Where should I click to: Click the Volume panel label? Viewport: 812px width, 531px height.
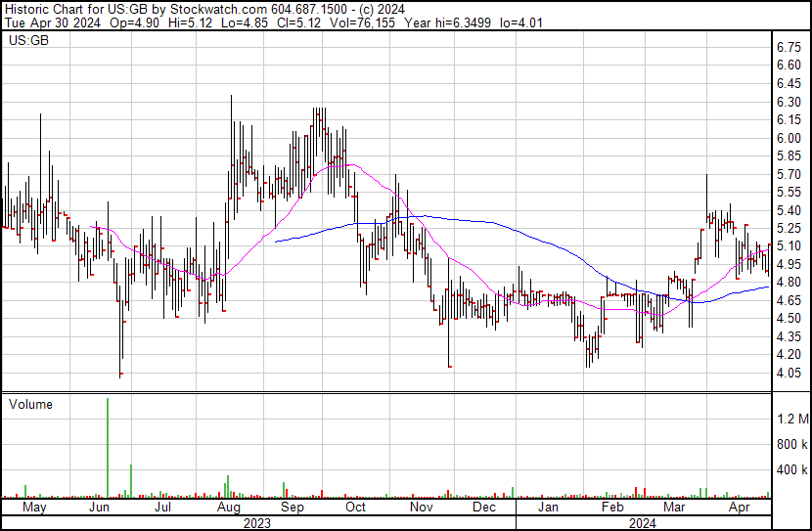(30, 404)
